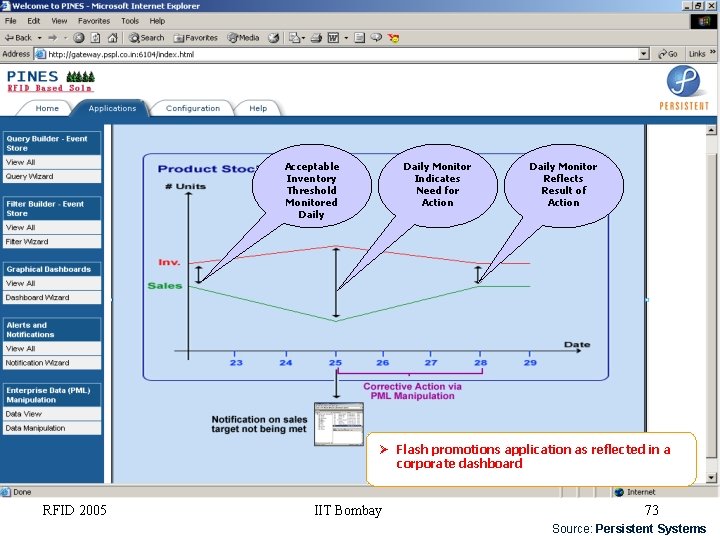Image resolution: width=720 pixels, height=540 pixels.
Task: Click the Filter Builder - Event Store header
Action: coord(52,208)
